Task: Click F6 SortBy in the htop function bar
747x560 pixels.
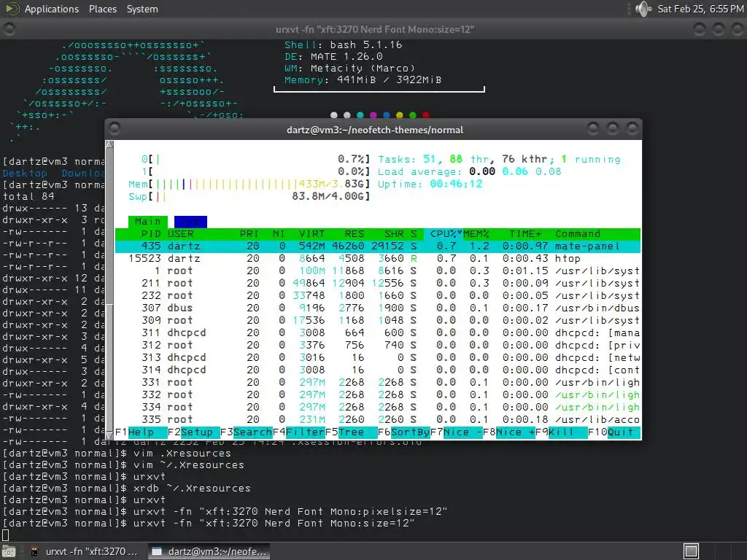Action: click(404, 432)
